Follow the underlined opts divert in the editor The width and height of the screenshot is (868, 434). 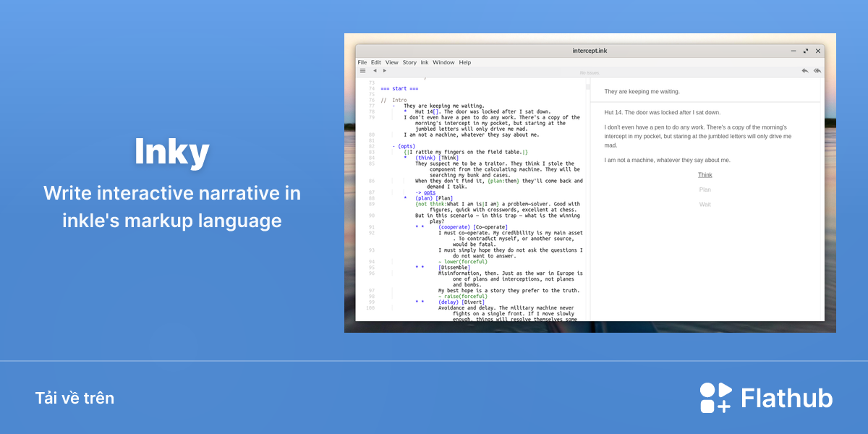point(430,192)
